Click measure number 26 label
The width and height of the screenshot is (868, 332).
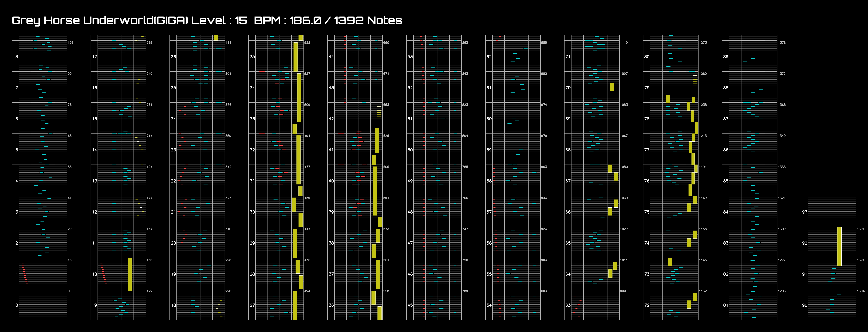click(x=174, y=56)
